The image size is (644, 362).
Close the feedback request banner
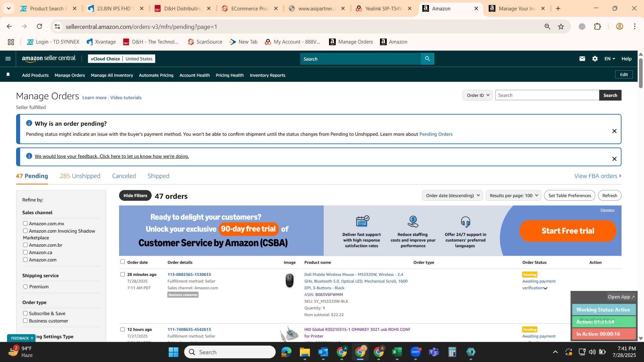[x=614, y=159]
